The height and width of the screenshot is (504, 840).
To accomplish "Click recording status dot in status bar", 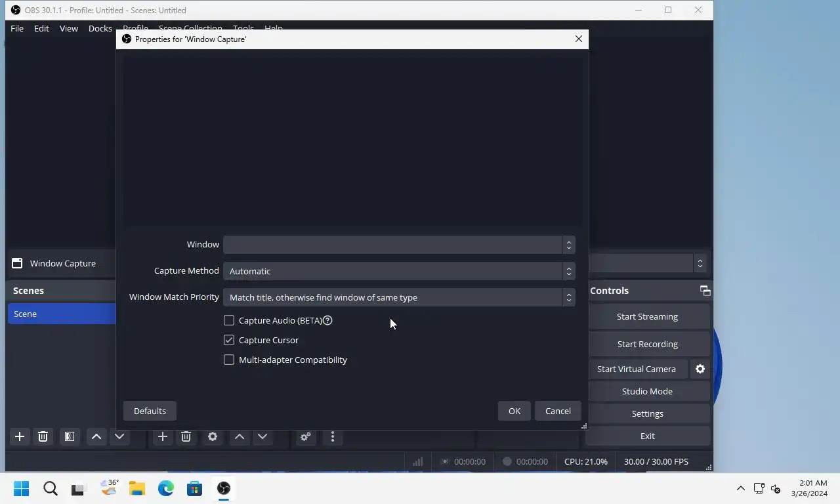I will coord(507,461).
